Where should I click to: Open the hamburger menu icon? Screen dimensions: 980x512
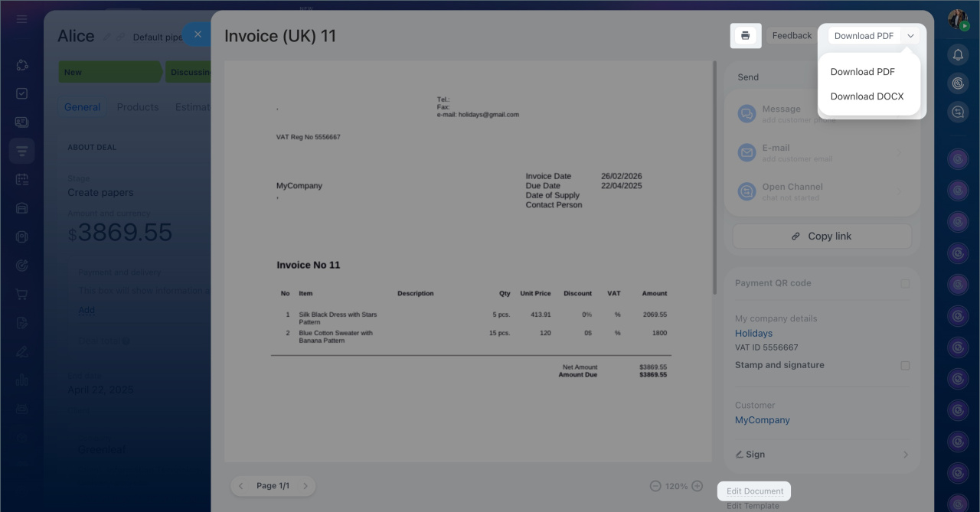pyautogui.click(x=21, y=18)
